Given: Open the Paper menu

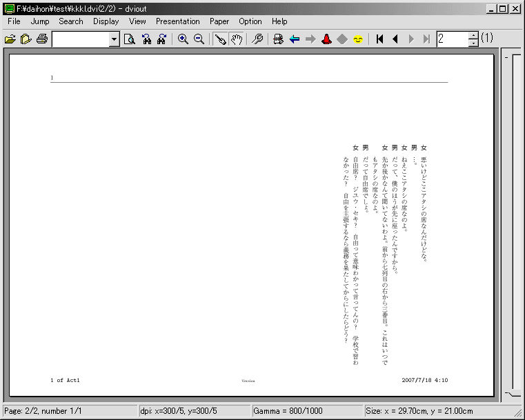Looking at the screenshot, I should pos(219,21).
